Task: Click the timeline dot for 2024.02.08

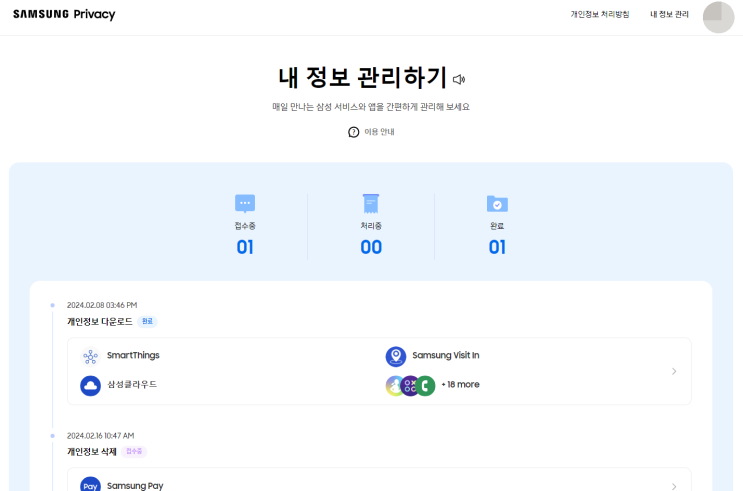Action: [53, 305]
